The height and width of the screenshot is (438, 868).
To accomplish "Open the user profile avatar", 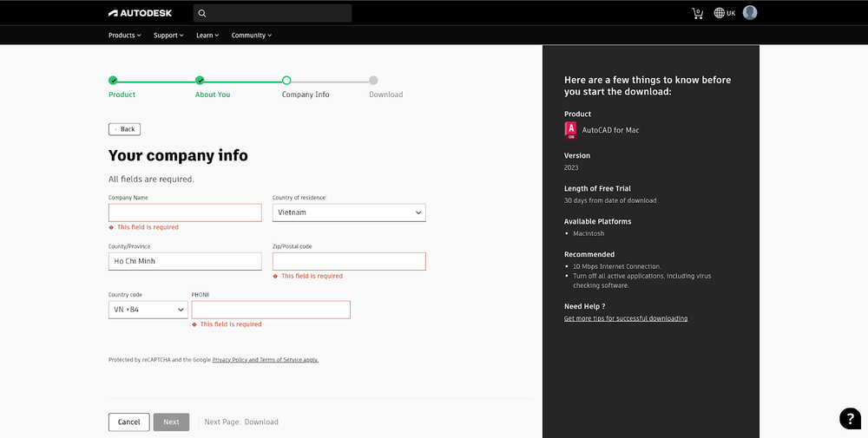I will coord(750,13).
